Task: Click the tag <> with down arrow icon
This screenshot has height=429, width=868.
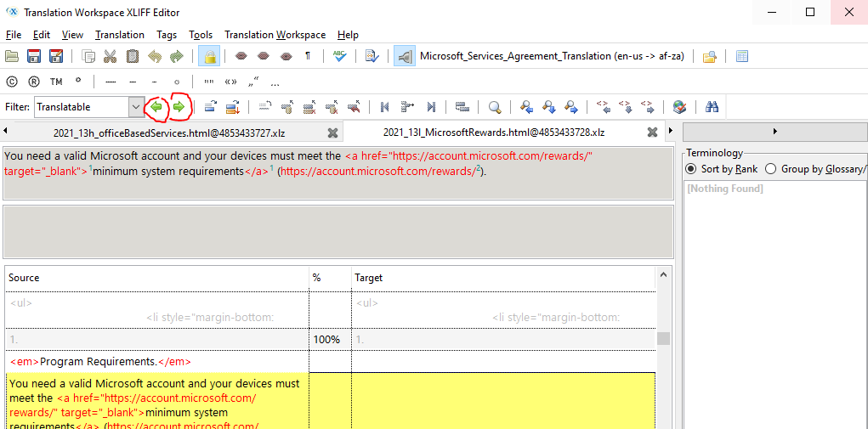Action: point(625,107)
